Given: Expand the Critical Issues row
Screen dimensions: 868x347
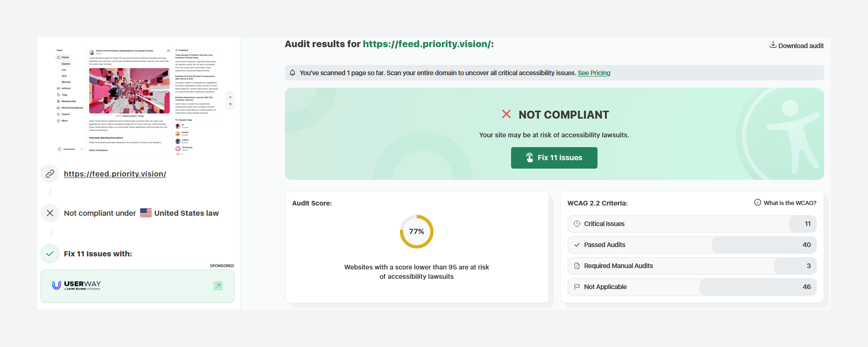Looking at the screenshot, I should point(692,224).
